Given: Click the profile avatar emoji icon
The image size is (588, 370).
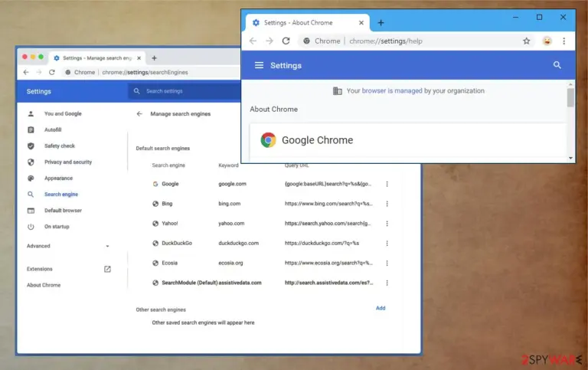Looking at the screenshot, I should pyautogui.click(x=547, y=41).
